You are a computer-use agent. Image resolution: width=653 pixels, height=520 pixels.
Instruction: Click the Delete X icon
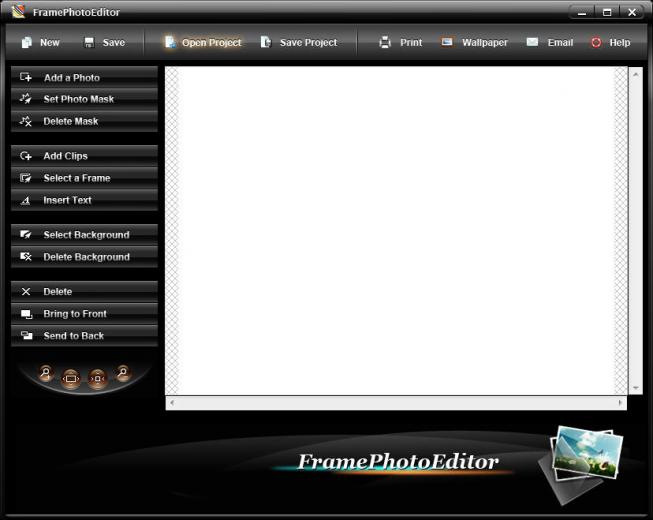tap(26, 291)
